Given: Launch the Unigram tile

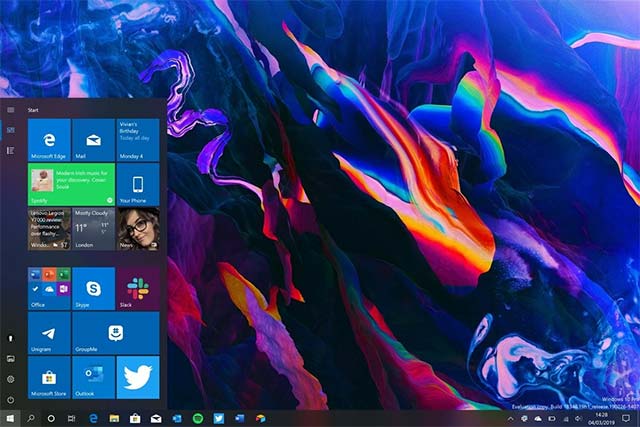Looking at the screenshot, I should coord(49,332).
